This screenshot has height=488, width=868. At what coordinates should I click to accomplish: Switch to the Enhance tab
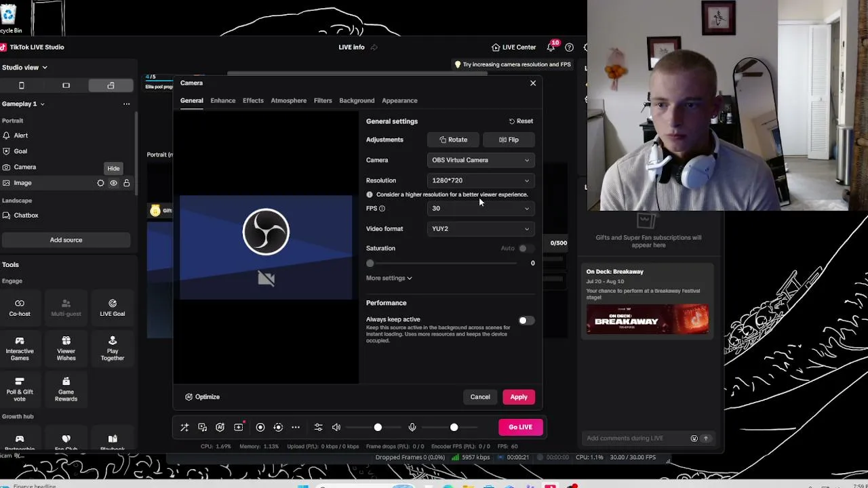223,100
